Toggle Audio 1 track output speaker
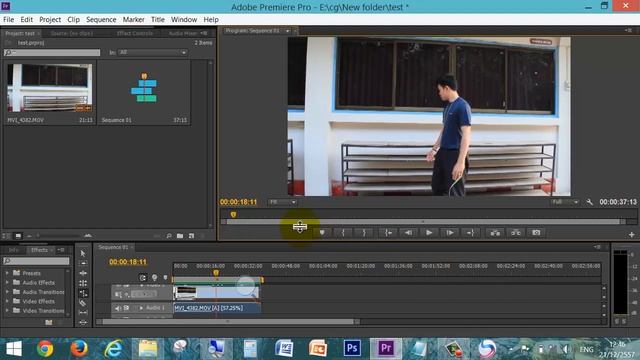 (118, 308)
